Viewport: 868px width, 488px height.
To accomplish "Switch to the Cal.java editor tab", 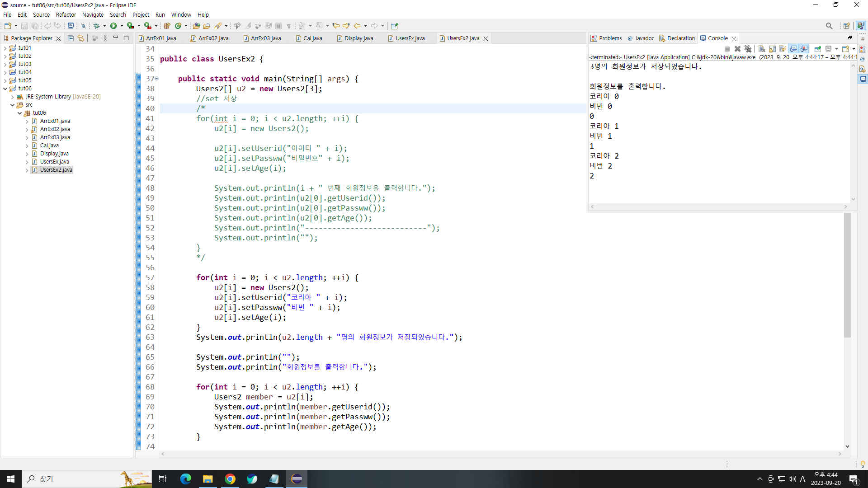I will [312, 38].
